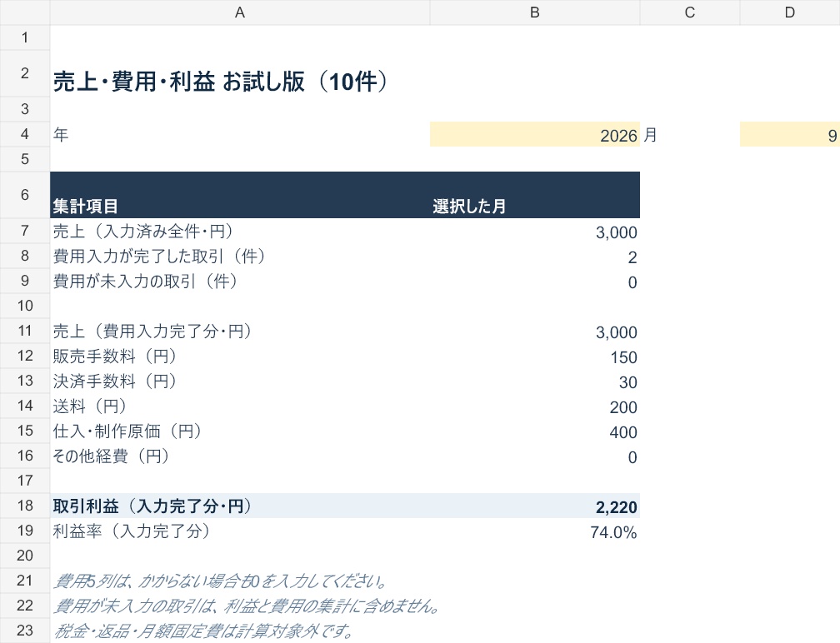Click 取引利益（入力完了分・円）label
The image size is (840, 643).
152,506
